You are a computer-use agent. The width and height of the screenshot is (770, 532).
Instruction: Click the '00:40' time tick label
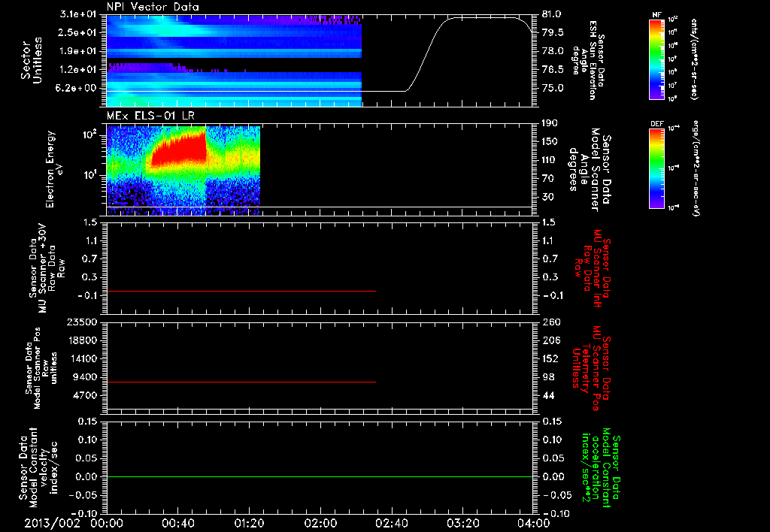(x=177, y=523)
